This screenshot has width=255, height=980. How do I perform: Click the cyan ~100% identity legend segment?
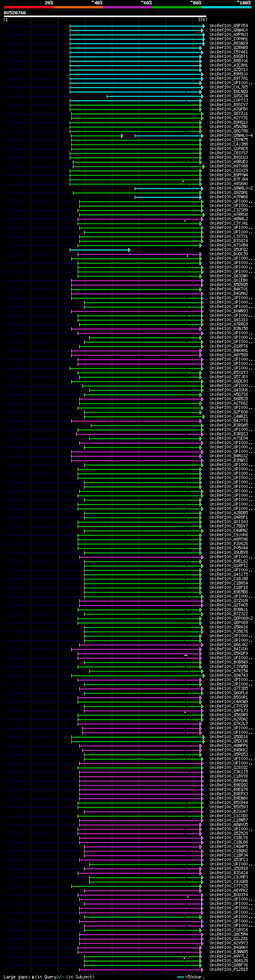pyautogui.click(x=226, y=7)
